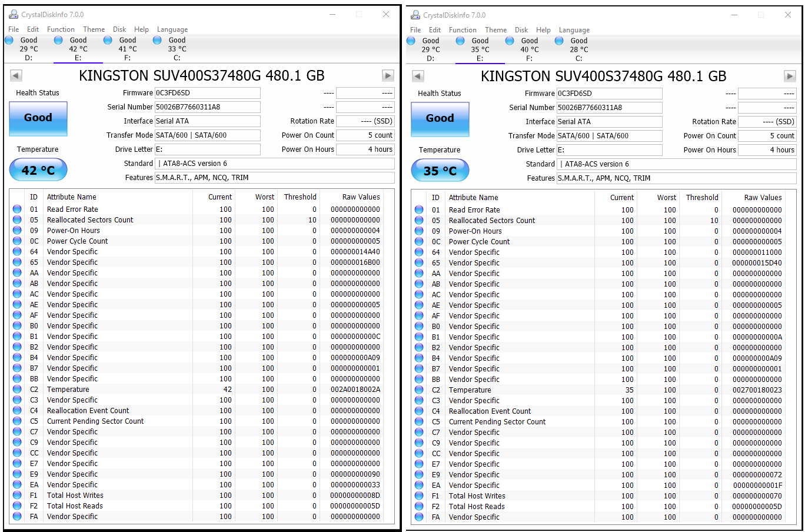Click status orb for Total Host Reads, right window
The width and height of the screenshot is (805, 532).
tap(419, 506)
